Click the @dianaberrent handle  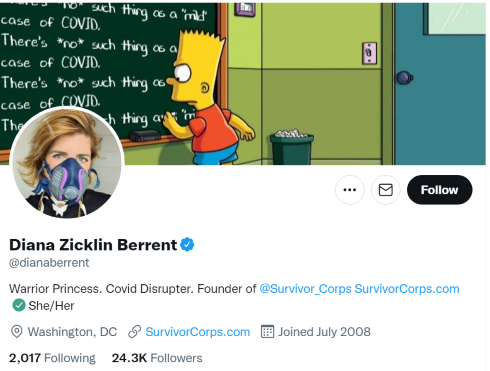[49, 263]
